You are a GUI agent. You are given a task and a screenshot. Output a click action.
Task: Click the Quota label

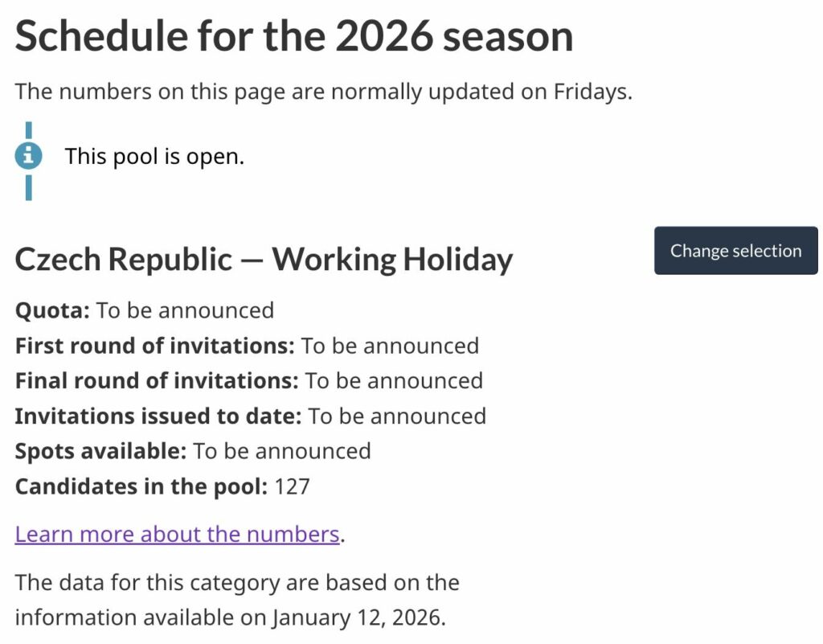[52, 310]
